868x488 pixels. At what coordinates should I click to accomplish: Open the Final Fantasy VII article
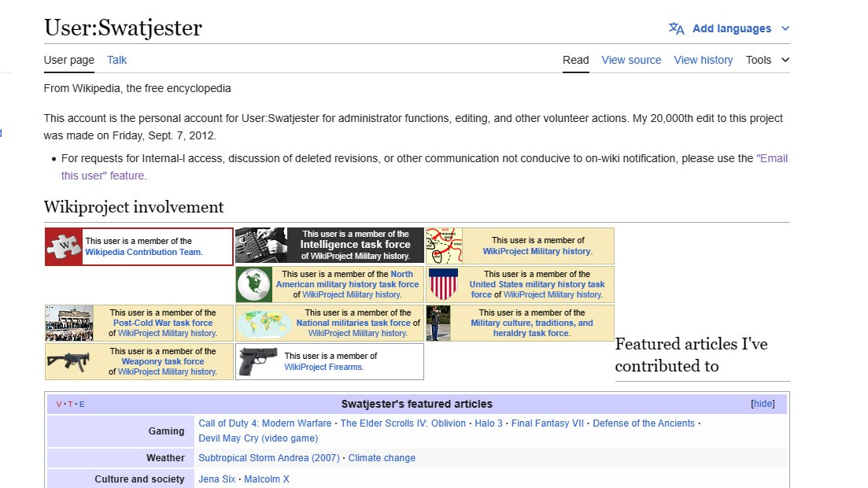[548, 423]
